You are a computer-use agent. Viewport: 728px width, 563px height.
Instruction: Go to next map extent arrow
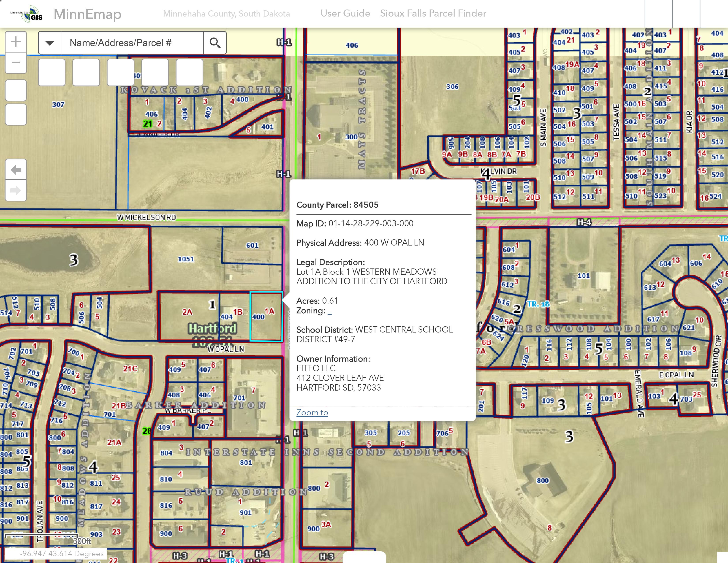[16, 191]
